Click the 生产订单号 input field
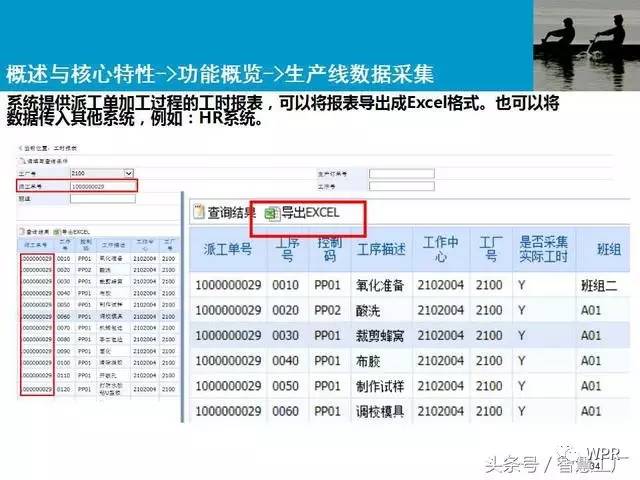Screen dimensions: 640x480 click(400, 173)
